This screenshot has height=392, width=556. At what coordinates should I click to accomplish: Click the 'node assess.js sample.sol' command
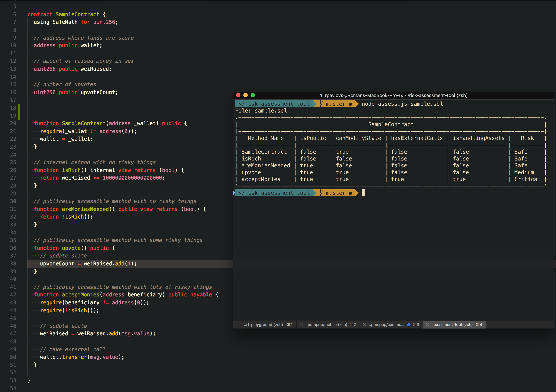(402, 104)
